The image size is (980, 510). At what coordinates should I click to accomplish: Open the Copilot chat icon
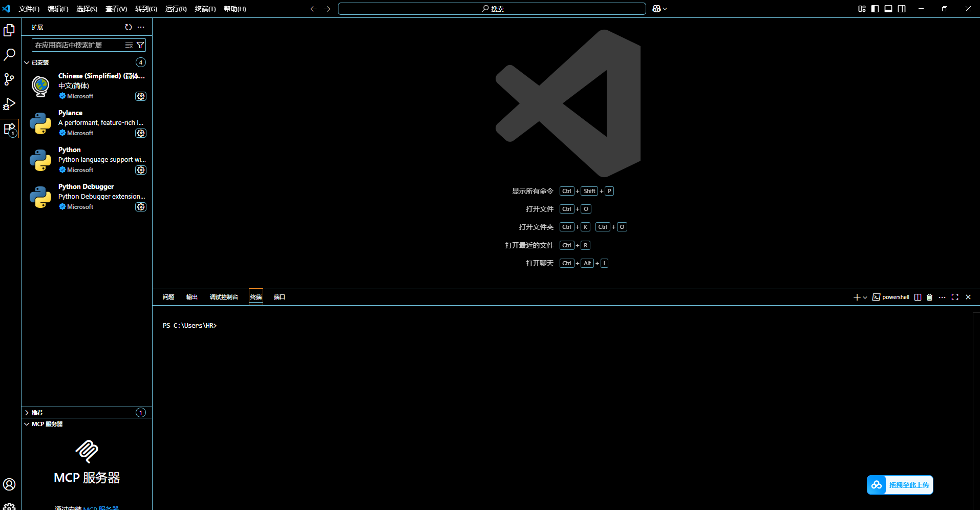[x=656, y=9]
